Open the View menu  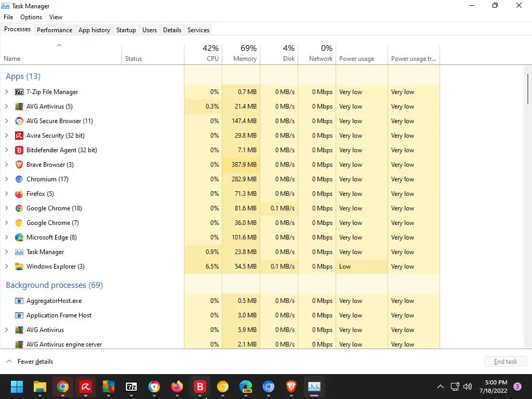(56, 17)
